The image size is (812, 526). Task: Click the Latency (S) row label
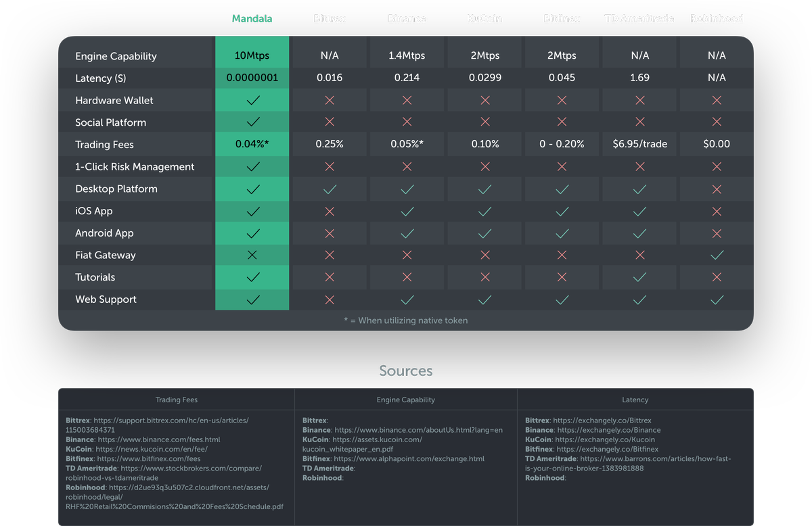point(101,78)
